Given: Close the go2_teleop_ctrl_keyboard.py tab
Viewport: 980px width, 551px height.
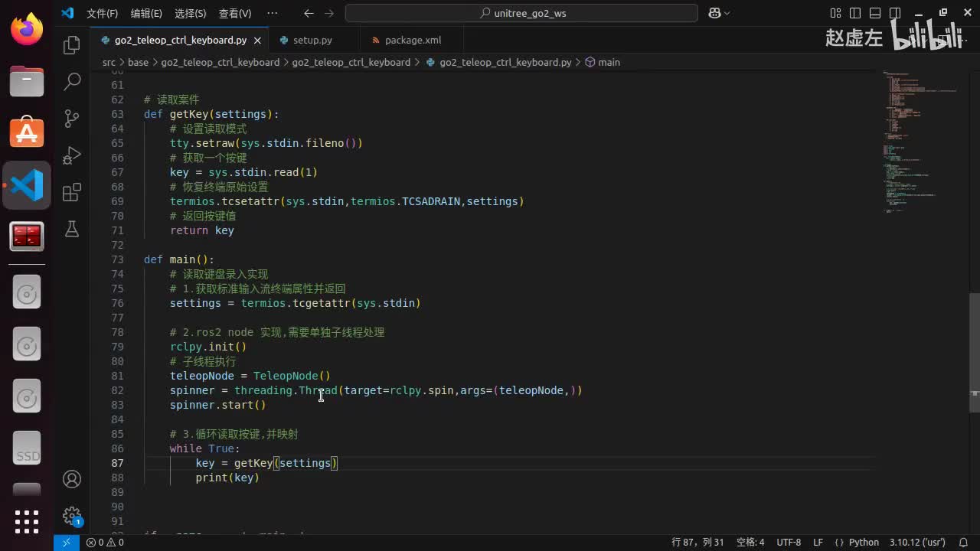Looking at the screenshot, I should [257, 41].
